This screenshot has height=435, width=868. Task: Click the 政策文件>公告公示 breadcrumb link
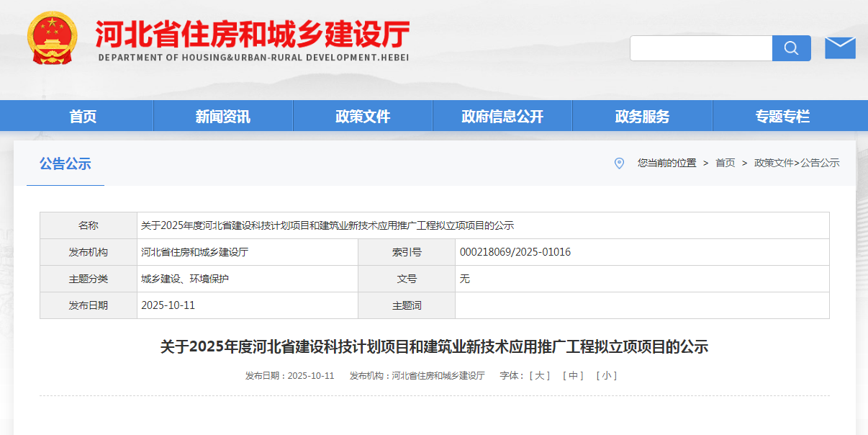pyautogui.click(x=797, y=163)
